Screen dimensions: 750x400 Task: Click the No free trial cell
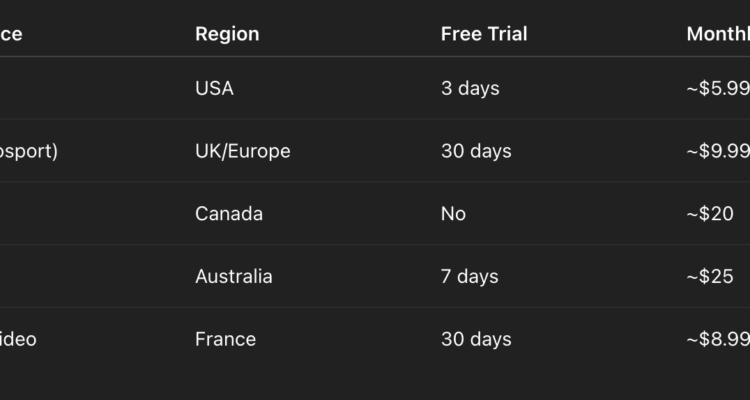point(453,214)
